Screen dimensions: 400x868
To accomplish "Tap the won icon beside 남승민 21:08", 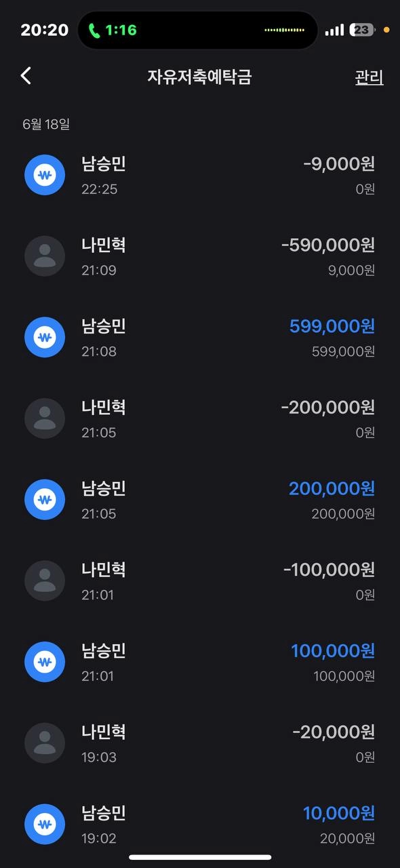I will click(x=45, y=337).
